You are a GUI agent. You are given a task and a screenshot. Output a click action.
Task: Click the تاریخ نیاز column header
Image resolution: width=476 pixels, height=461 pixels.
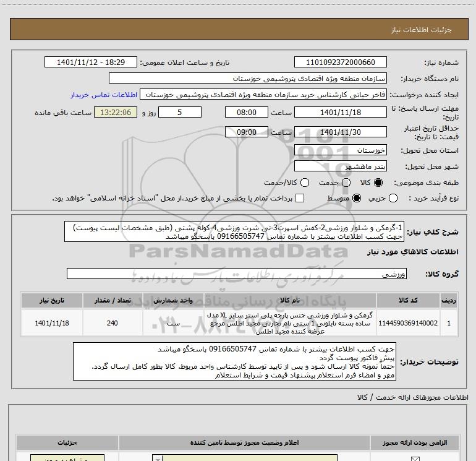pos(52,301)
